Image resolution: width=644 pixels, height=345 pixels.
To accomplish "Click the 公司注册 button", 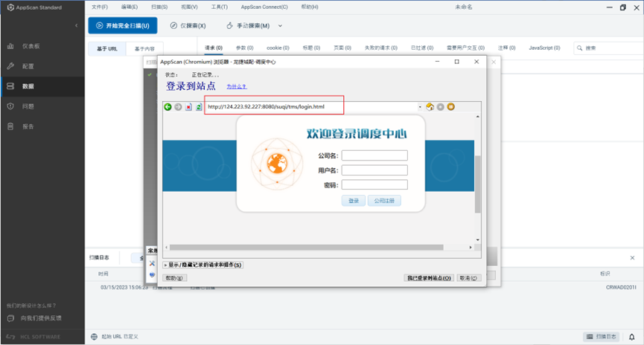I will [x=384, y=201].
